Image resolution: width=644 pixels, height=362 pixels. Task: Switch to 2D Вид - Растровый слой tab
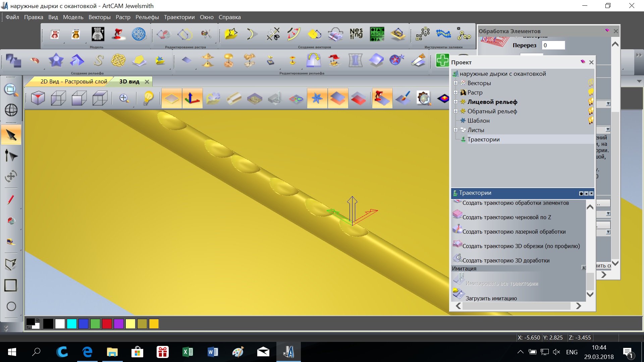[73, 81]
